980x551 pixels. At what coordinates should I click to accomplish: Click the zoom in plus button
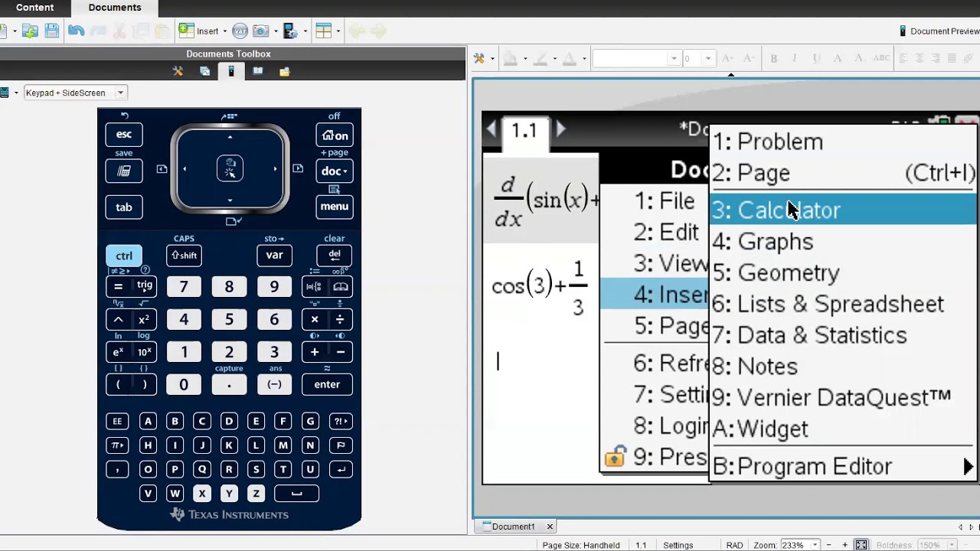click(844, 545)
